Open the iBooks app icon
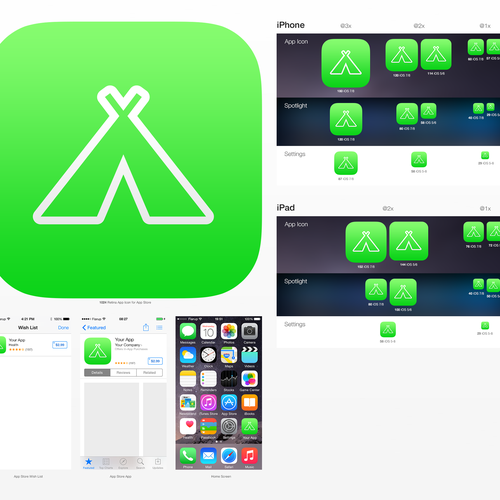The width and height of the screenshot is (500, 500). pos(249,403)
